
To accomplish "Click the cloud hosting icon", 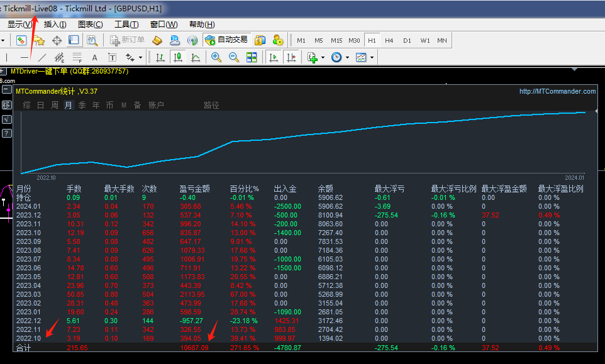I will tap(175, 40).
